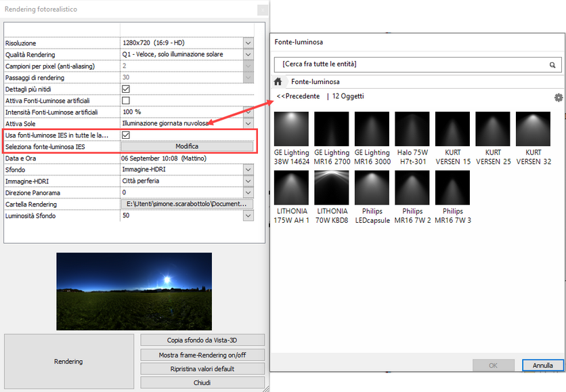The height and width of the screenshot is (392, 566).
Task: Close the Rendering fotorealistico window
Action: (x=263, y=9)
